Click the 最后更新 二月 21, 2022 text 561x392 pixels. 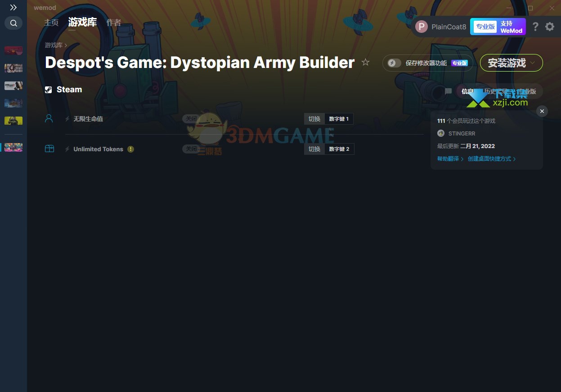[x=466, y=146]
